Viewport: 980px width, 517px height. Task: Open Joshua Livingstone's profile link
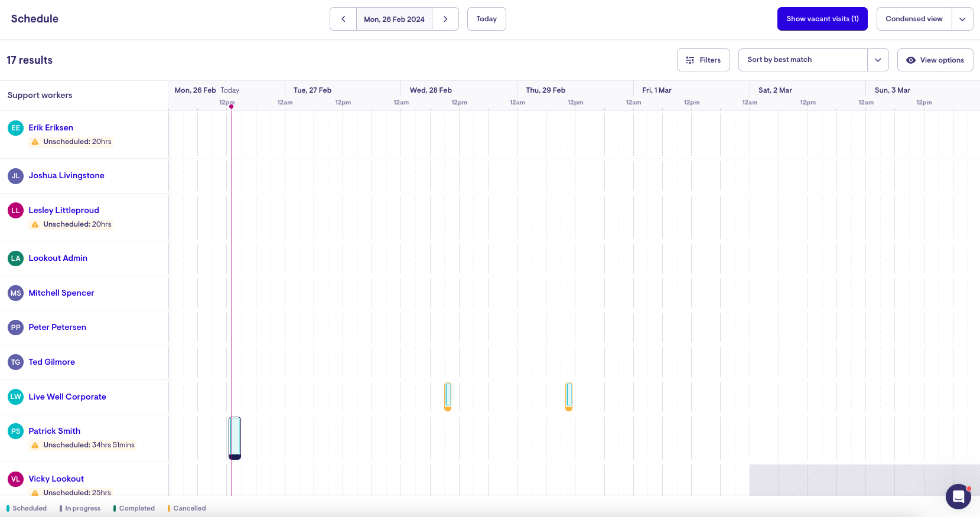click(x=66, y=175)
